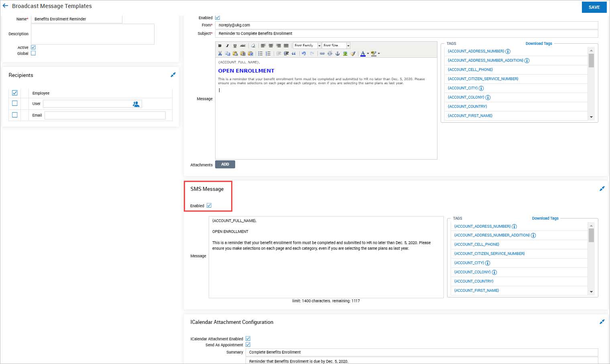Click the SAVE button
The height and width of the screenshot is (364, 610).
coord(594,7)
